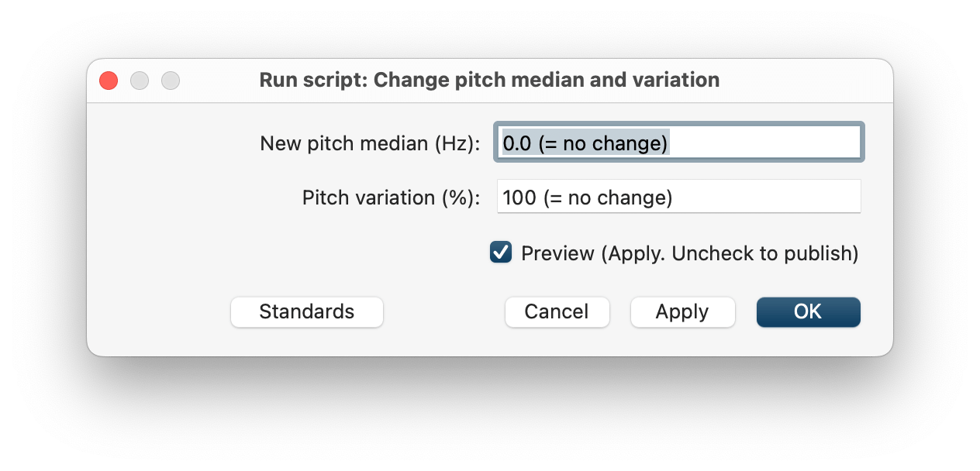The image size is (980, 471).
Task: Apply the pitch changes
Action: pyautogui.click(x=682, y=311)
